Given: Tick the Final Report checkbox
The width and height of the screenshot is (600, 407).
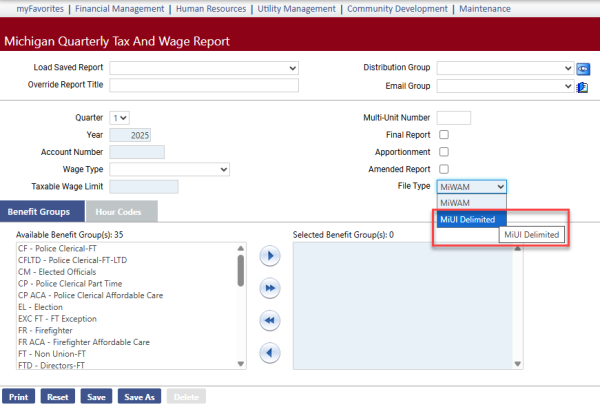Looking at the screenshot, I should click(444, 135).
